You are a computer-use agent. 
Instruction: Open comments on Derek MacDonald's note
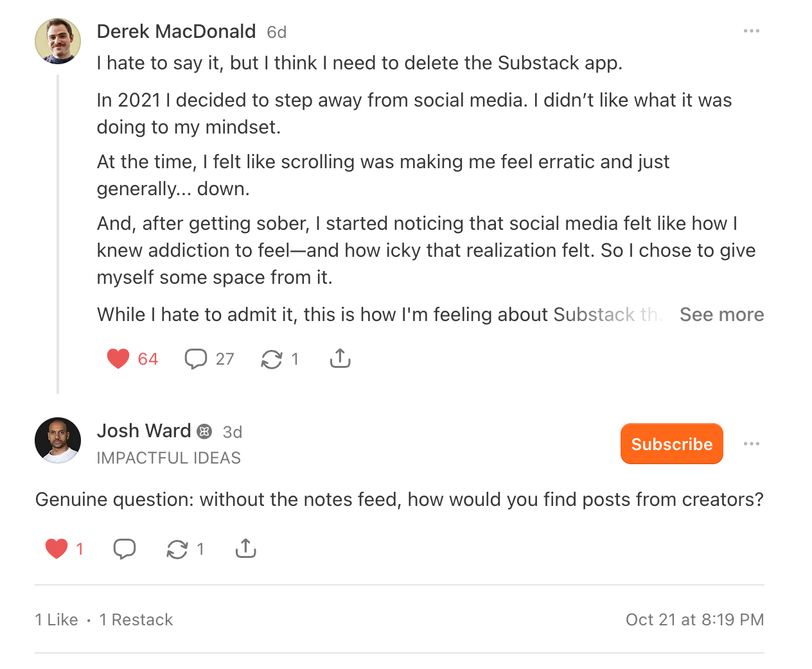[x=196, y=358]
